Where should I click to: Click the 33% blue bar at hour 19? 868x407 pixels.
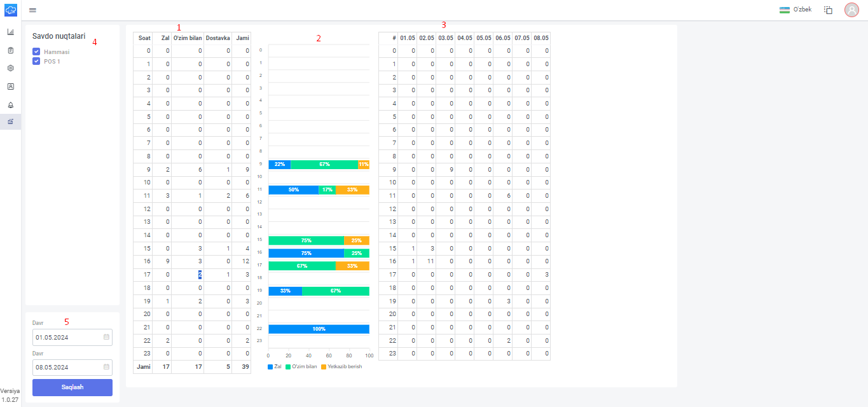coord(285,291)
